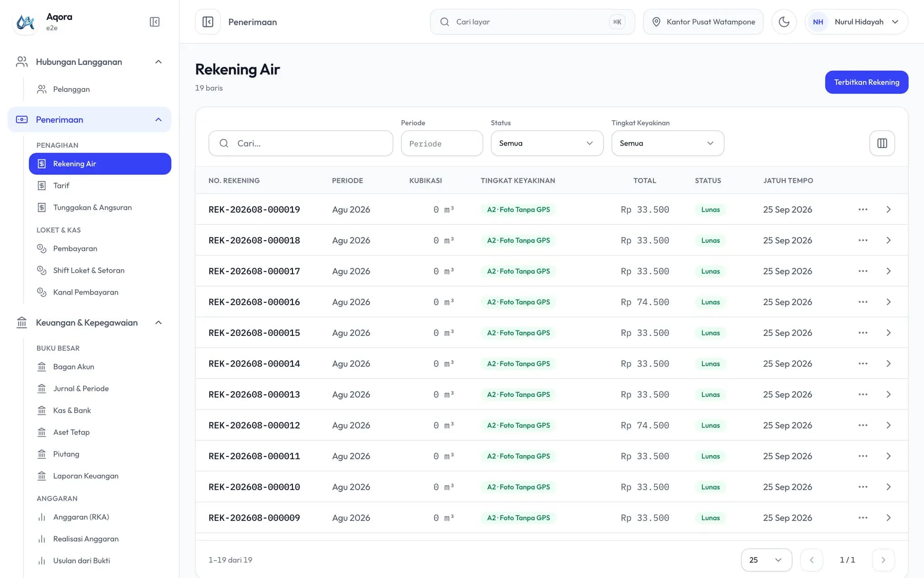Switch to dark mode moon icon
The width and height of the screenshot is (924, 578).
click(784, 22)
